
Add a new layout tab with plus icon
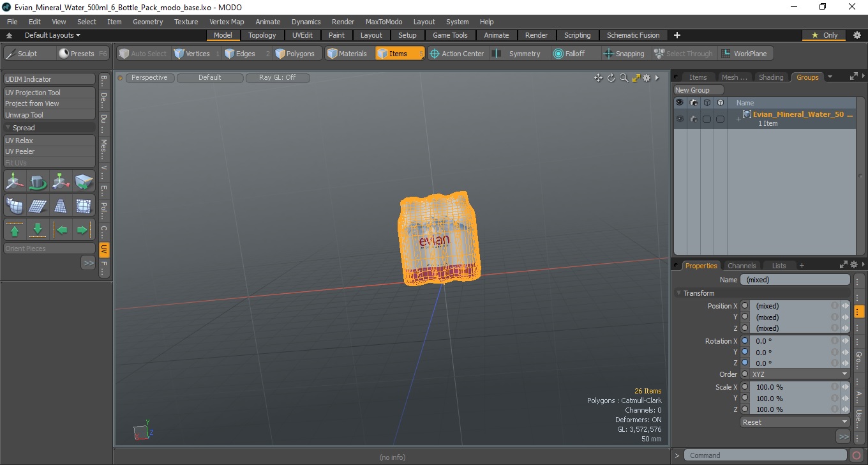tap(677, 35)
